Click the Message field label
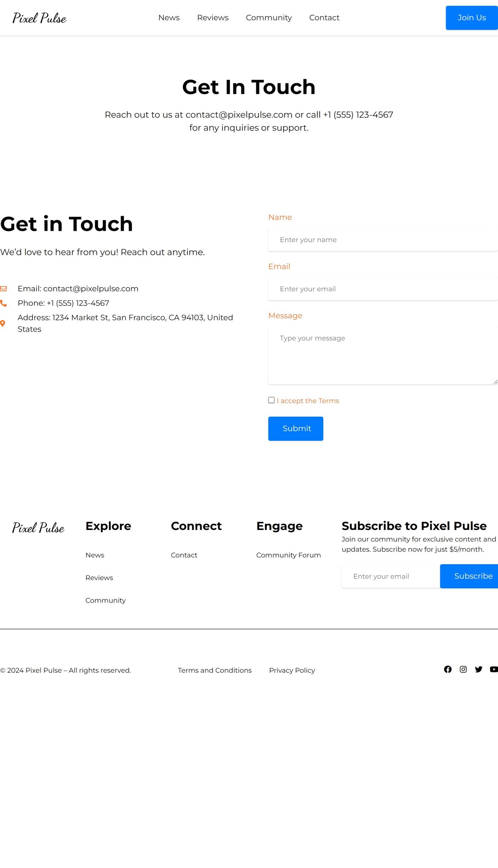The image size is (498, 868). [285, 316]
